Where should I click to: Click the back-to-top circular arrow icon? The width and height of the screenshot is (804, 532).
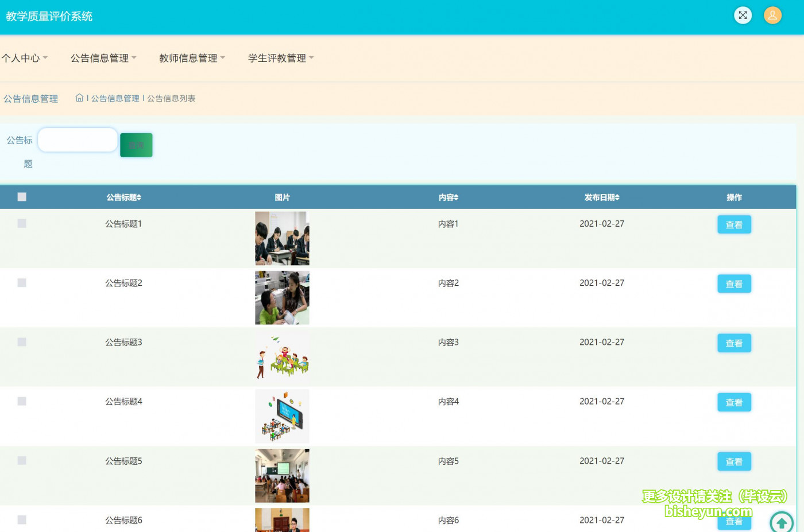pos(781,522)
